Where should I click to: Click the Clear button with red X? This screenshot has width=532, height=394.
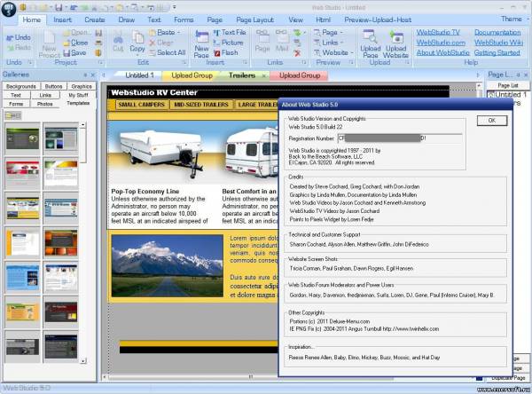click(x=161, y=43)
